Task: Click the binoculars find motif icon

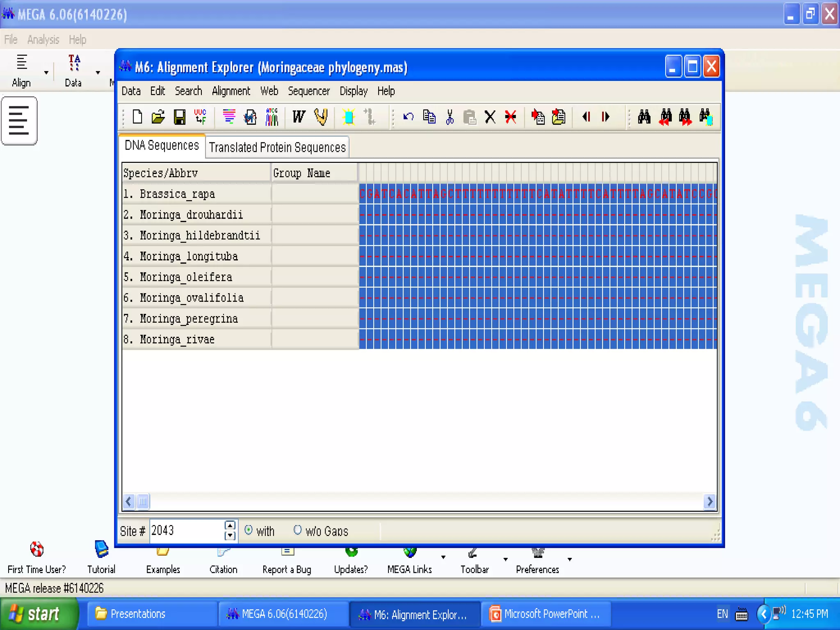Action: click(644, 117)
